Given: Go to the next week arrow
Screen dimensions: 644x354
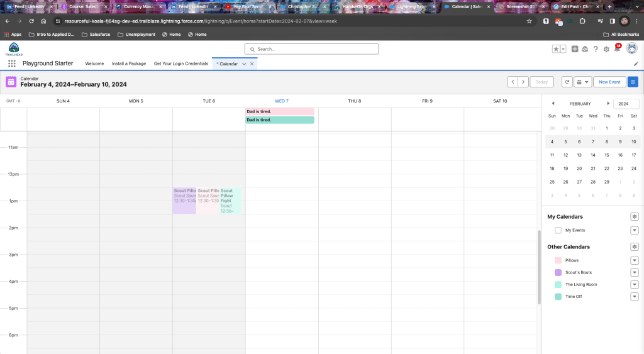Looking at the screenshot, I should click(x=523, y=82).
